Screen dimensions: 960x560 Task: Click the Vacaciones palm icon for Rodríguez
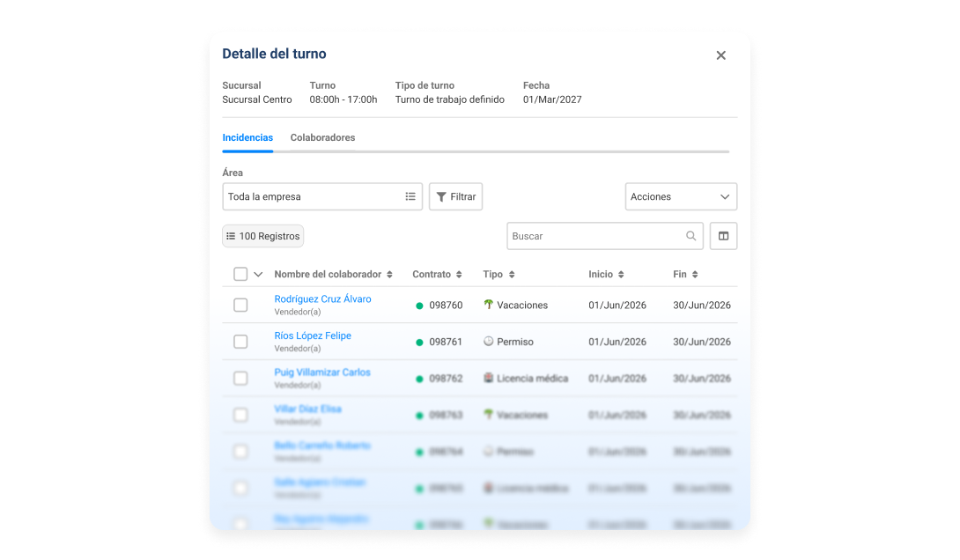(488, 304)
